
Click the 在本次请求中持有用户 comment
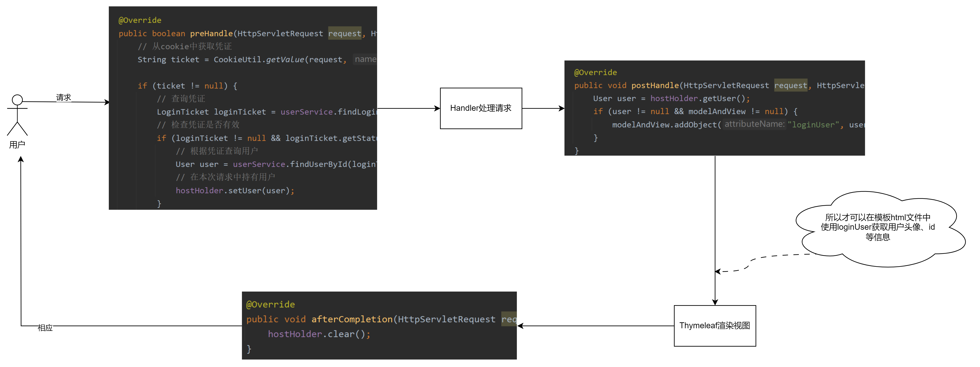click(225, 177)
